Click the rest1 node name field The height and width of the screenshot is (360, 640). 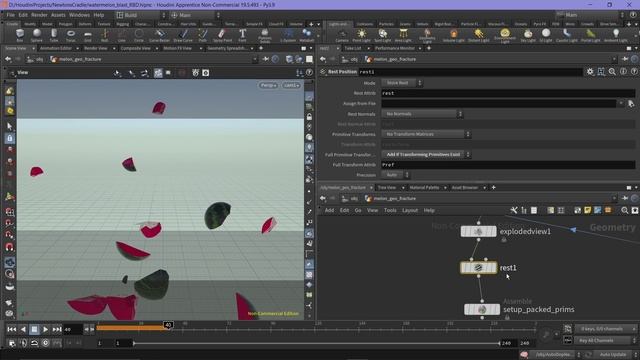(471, 72)
